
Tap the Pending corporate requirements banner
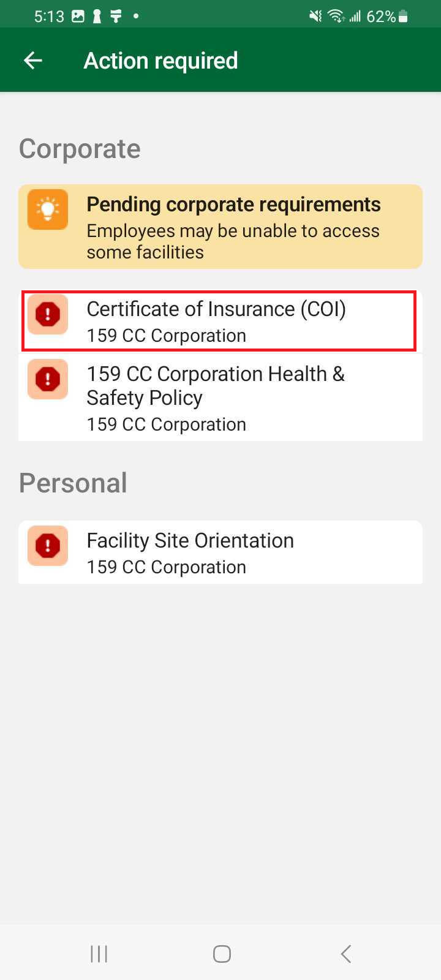[233, 227]
